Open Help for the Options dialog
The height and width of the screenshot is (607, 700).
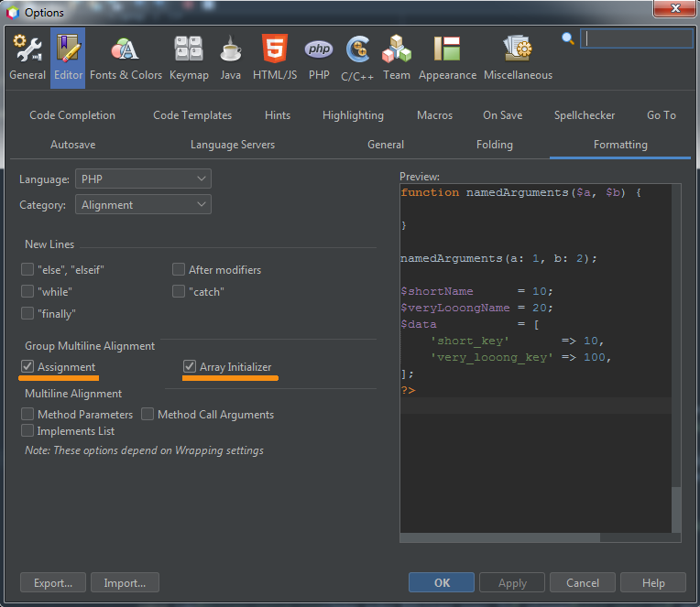(x=653, y=583)
